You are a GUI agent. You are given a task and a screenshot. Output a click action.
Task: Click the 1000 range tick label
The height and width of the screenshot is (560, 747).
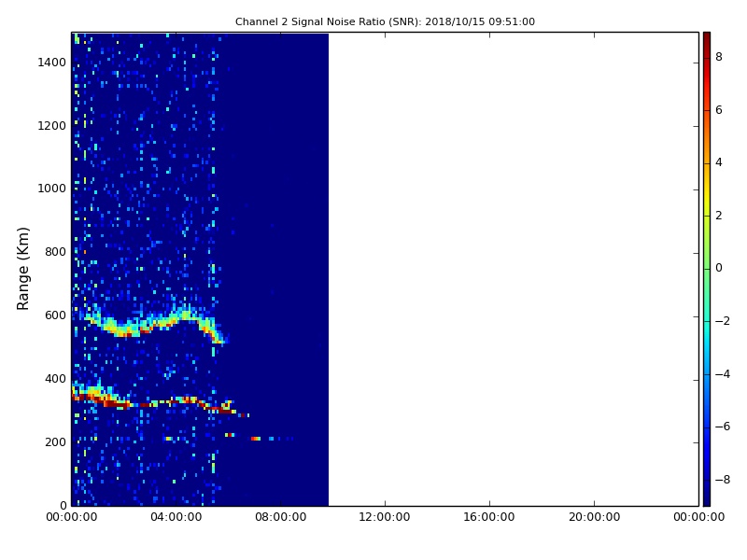click(x=52, y=189)
